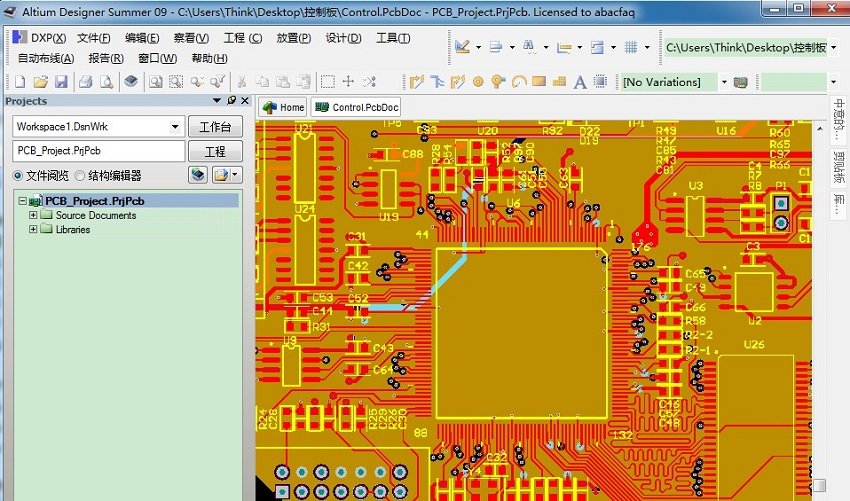Click the compile project icon in Projects panel
Image resolution: width=850 pixels, height=501 pixels.
click(198, 175)
